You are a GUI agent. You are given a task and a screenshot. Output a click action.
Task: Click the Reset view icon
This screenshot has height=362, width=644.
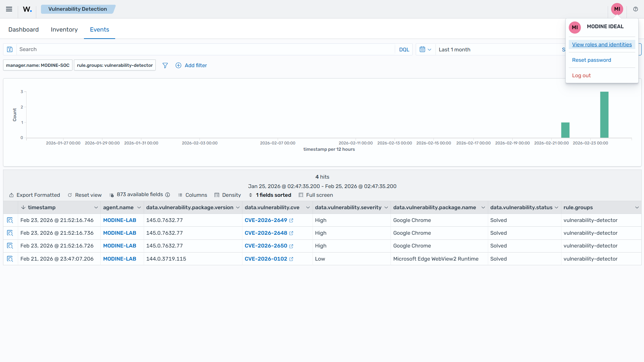point(70,195)
